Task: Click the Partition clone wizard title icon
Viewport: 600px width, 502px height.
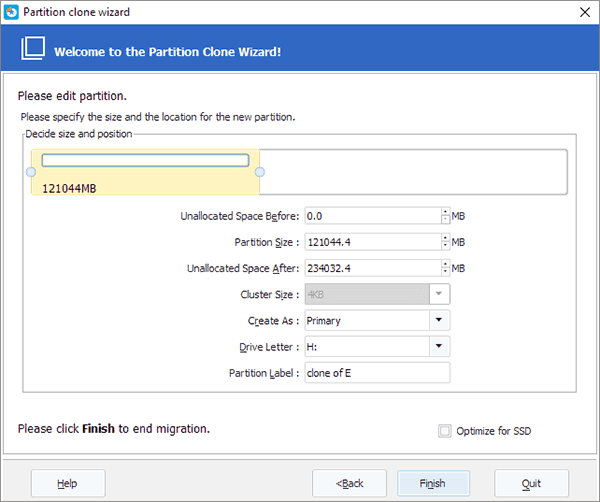Action: click(x=13, y=12)
